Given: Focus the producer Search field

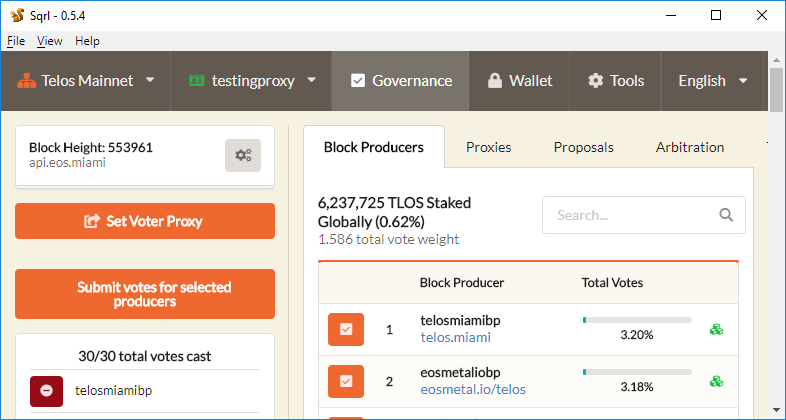Looking at the screenshot, I should coord(644,215).
